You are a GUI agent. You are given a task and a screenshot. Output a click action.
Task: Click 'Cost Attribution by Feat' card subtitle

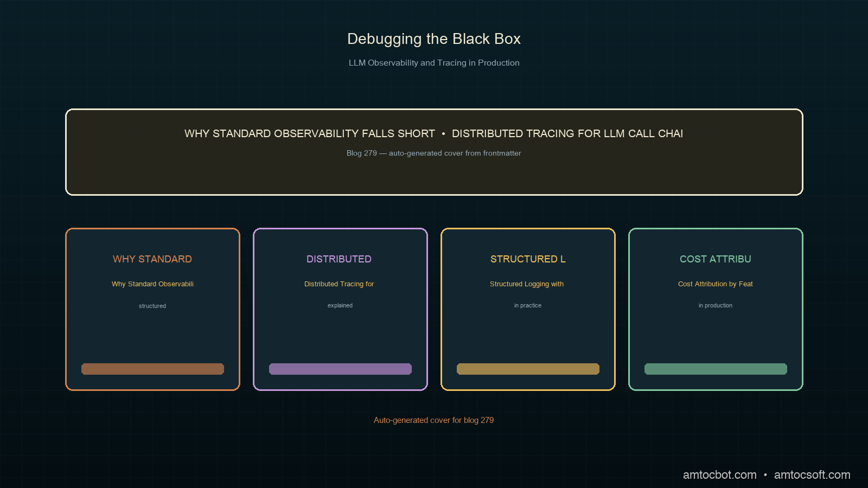point(716,284)
